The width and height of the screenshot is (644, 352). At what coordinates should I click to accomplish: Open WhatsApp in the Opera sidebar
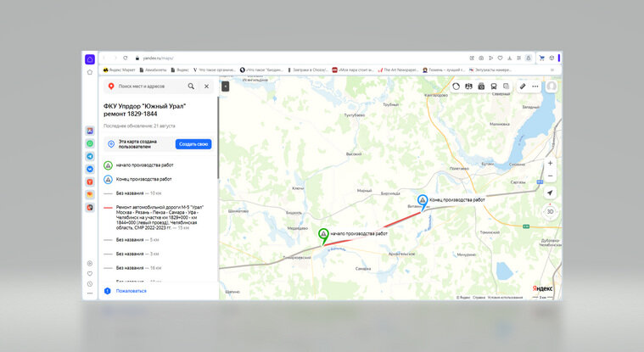(90, 143)
